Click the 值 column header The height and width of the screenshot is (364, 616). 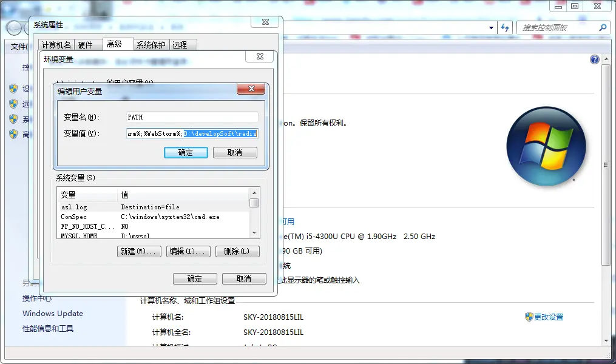tap(183, 194)
